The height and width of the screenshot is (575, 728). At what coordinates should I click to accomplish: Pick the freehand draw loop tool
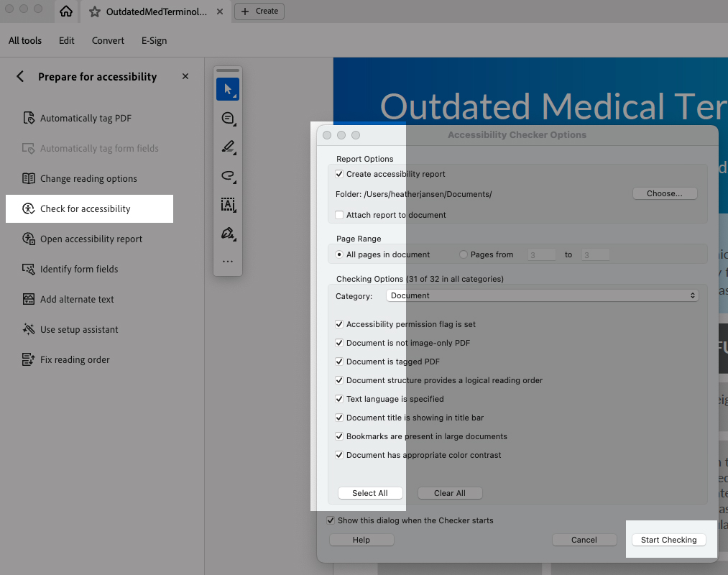[228, 175]
